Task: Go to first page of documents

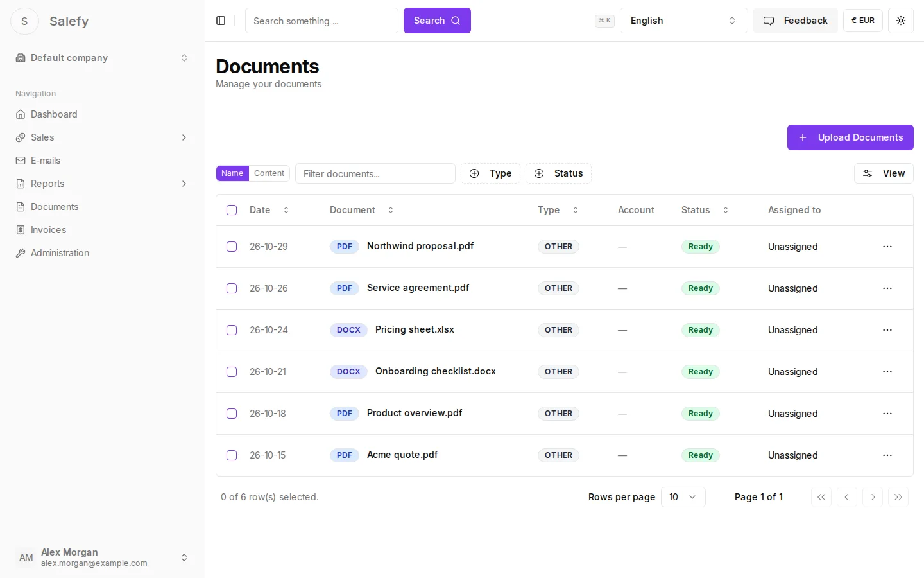Action: [x=821, y=497]
